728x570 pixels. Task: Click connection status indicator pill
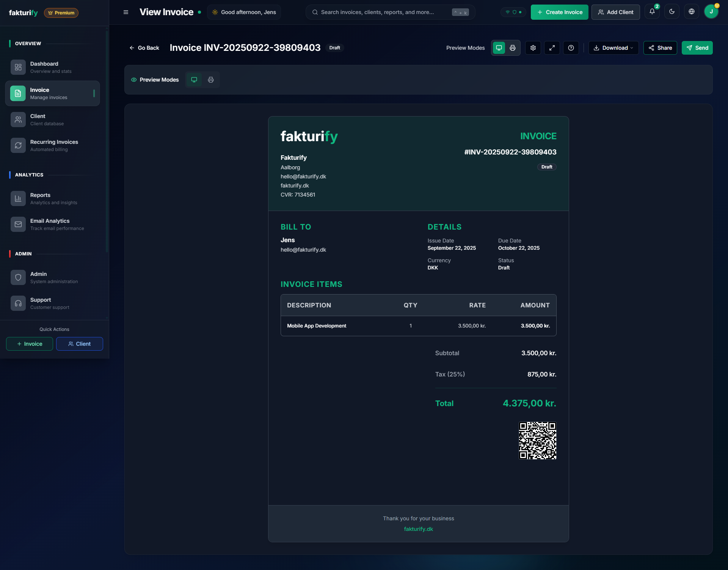(513, 12)
